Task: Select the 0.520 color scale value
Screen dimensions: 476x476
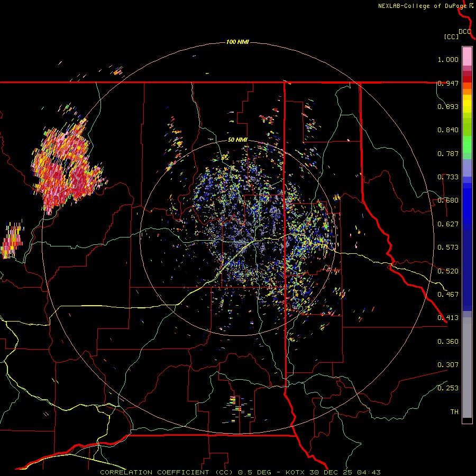Action: [448, 271]
